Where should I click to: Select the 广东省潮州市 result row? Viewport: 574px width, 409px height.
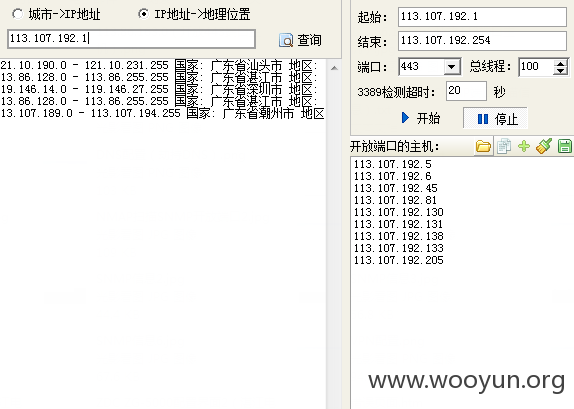163,114
